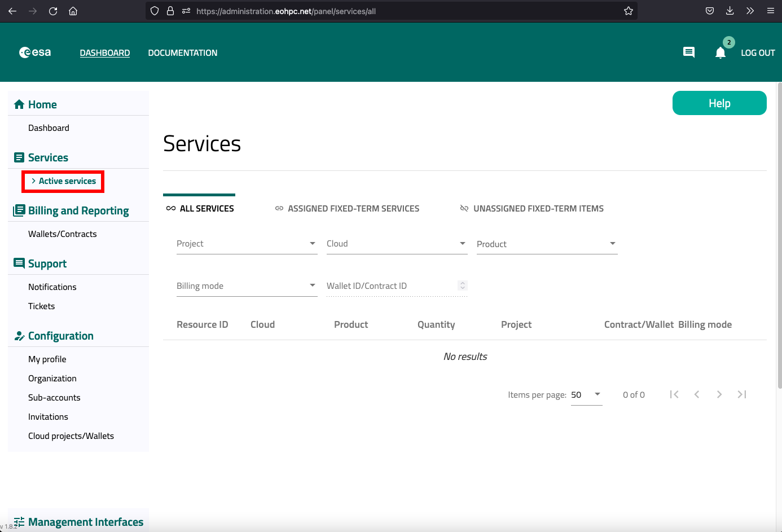The height and width of the screenshot is (532, 782).
Task: Open Wallets/Contracts in the sidebar
Action: pyautogui.click(x=63, y=234)
